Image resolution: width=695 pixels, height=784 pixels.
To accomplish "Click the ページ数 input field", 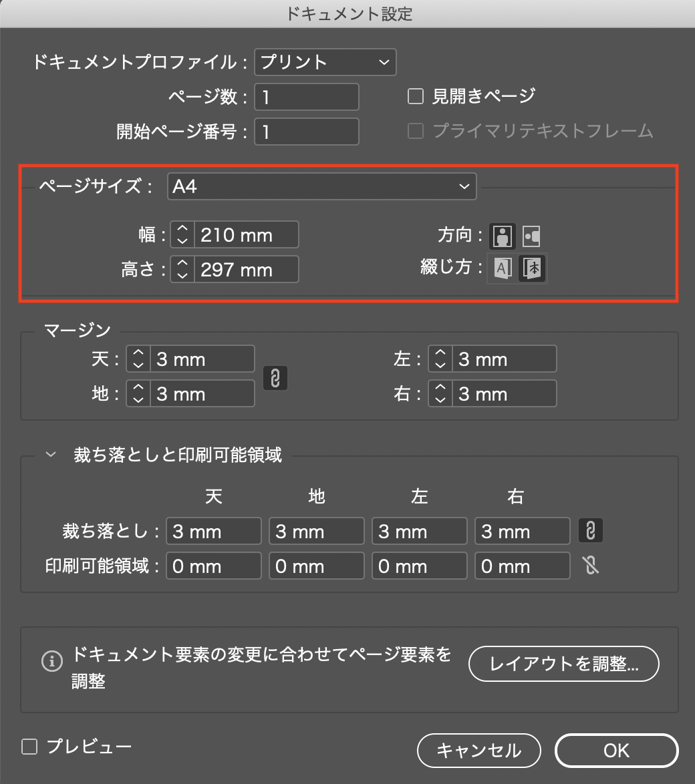I will click(x=307, y=97).
